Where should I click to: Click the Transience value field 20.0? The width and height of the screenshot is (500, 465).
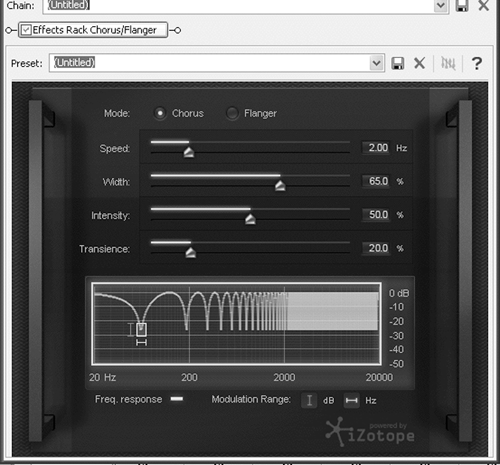click(x=376, y=248)
